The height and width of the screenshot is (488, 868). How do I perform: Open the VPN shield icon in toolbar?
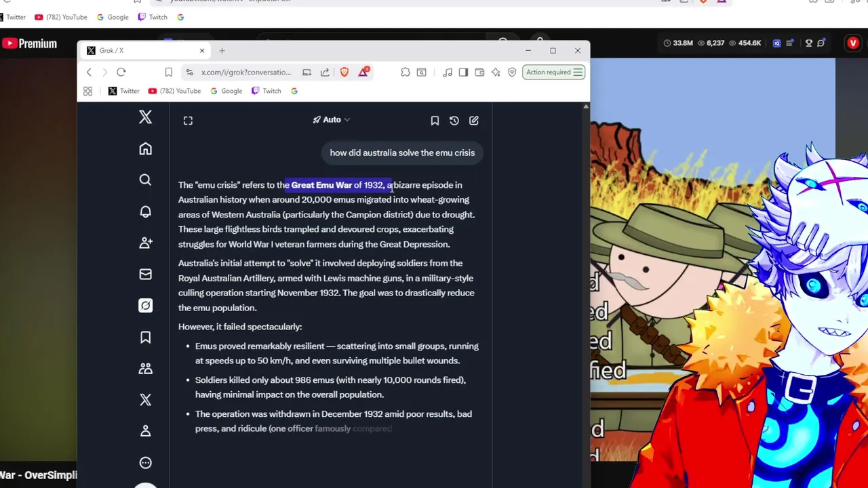[x=512, y=73]
